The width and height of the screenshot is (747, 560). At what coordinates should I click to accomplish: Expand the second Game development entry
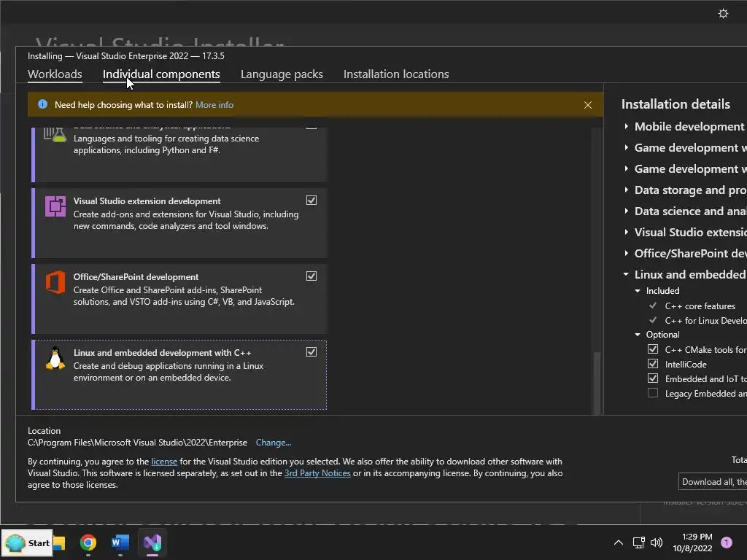(627, 168)
